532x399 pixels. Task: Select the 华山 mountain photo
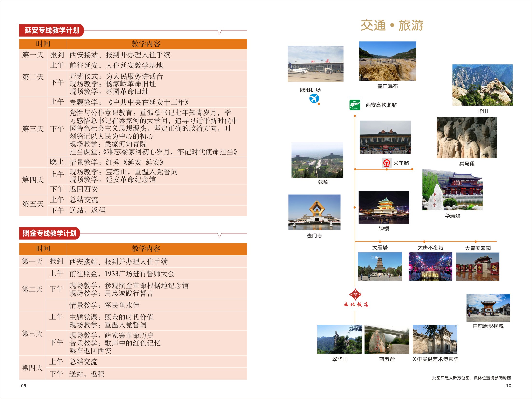point(482,85)
